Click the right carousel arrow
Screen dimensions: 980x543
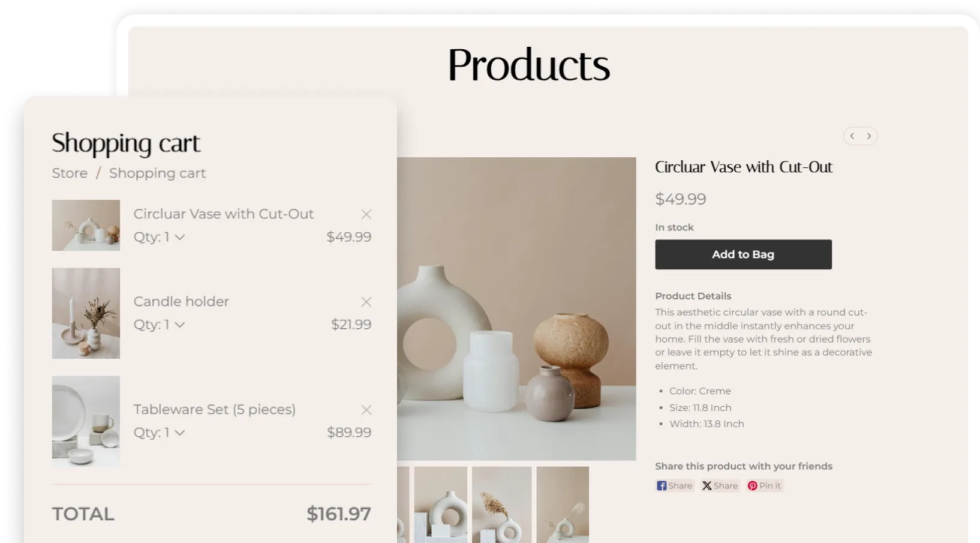869,136
